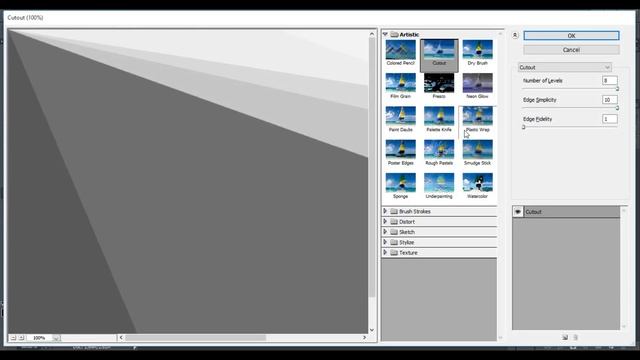This screenshot has width=640, height=360.
Task: Open the zoom percentage dropdown
Action: [x=56, y=338]
